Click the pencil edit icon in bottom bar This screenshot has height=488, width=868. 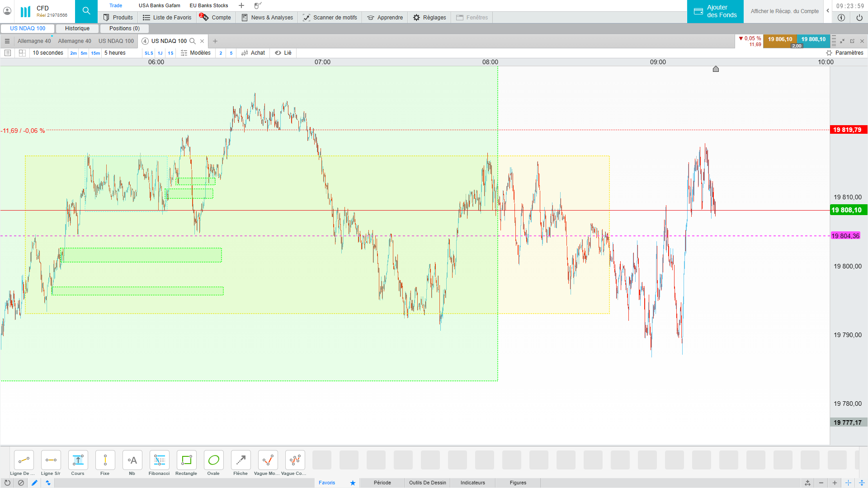click(34, 483)
